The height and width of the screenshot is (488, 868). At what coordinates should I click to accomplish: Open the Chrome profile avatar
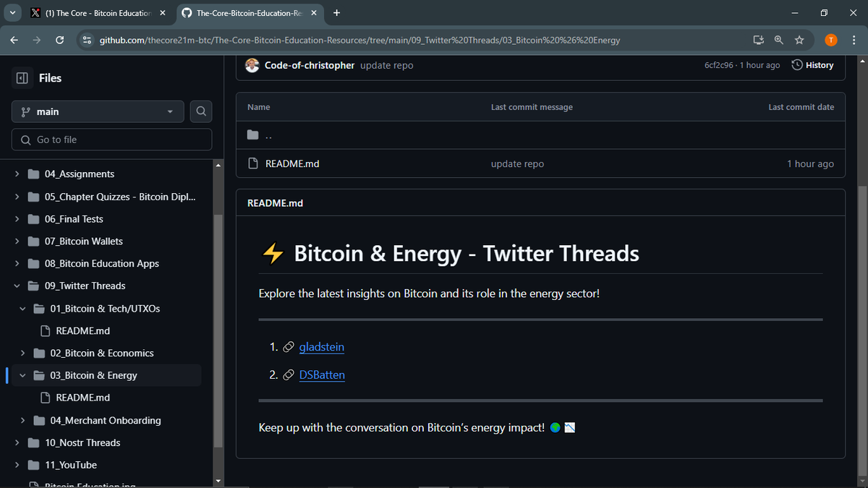pos(831,40)
